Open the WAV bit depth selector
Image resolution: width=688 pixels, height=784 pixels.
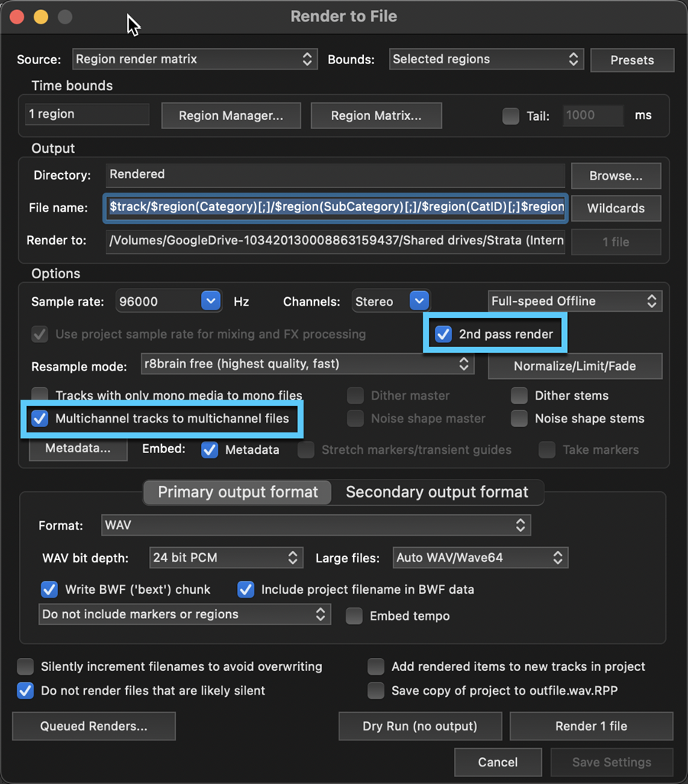pos(226,558)
